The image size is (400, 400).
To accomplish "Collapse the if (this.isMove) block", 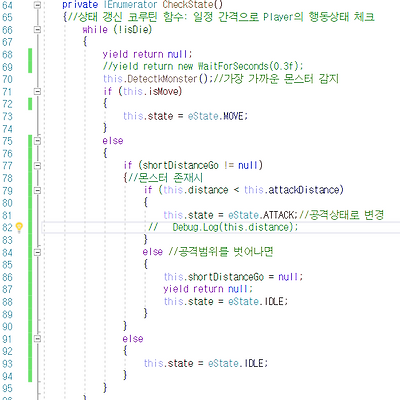I will 37,91.
